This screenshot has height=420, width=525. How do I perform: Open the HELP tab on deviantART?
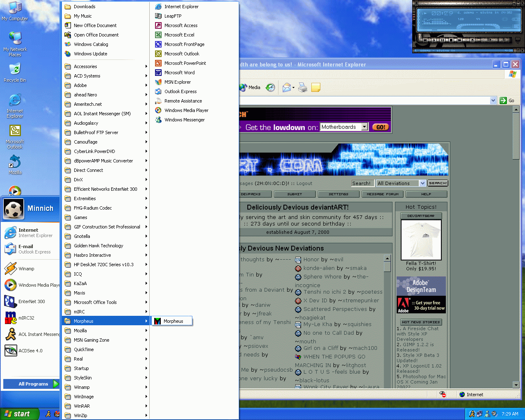pos(426,194)
